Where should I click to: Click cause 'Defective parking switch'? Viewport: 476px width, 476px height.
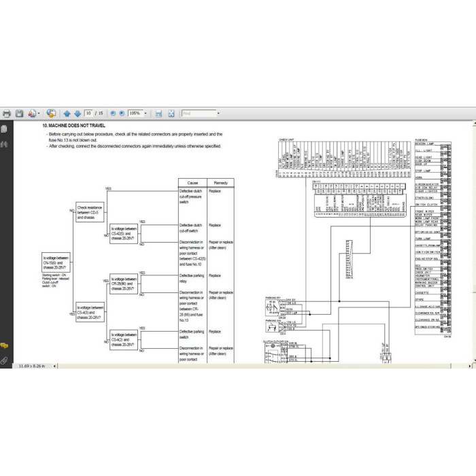click(x=192, y=335)
